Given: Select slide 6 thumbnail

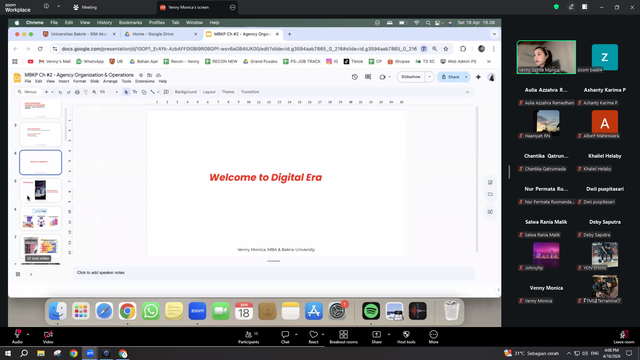Looking at the screenshot, I should click(x=40, y=218).
